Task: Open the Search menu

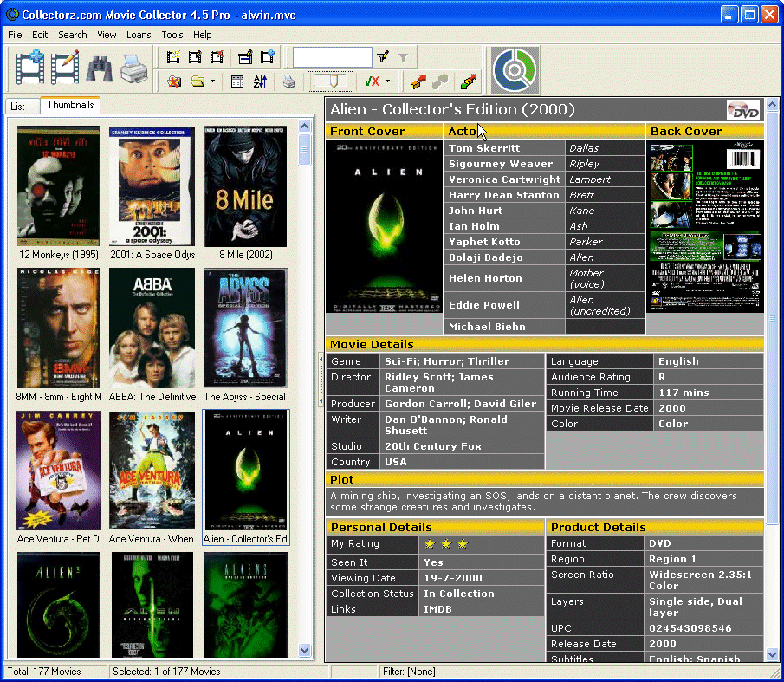Action: (73, 35)
